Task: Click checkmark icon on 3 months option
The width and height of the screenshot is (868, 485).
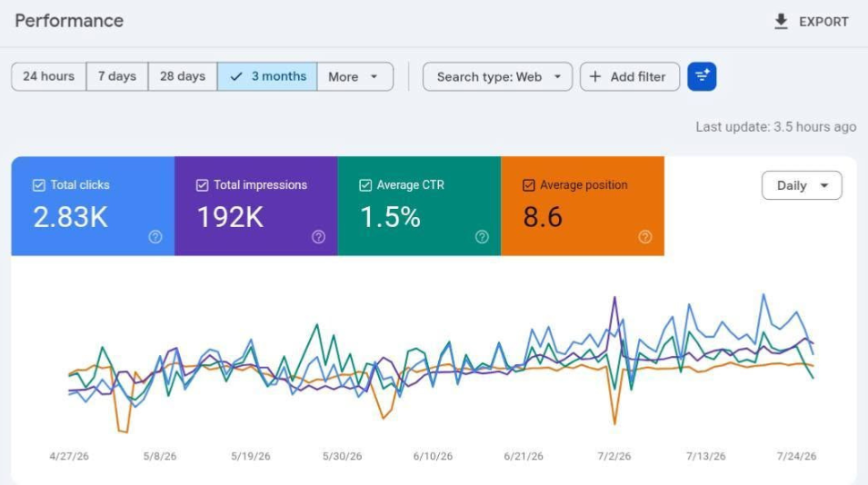Action: 236,76
